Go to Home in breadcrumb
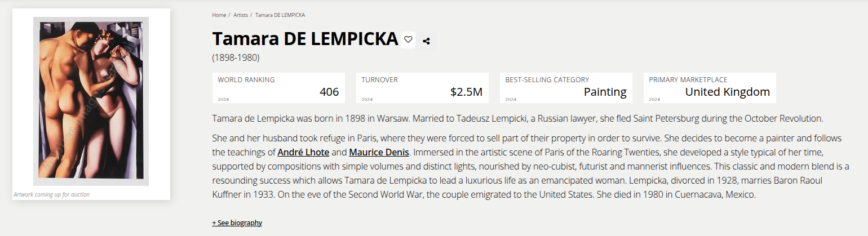The width and height of the screenshot is (868, 236). coord(219,15)
